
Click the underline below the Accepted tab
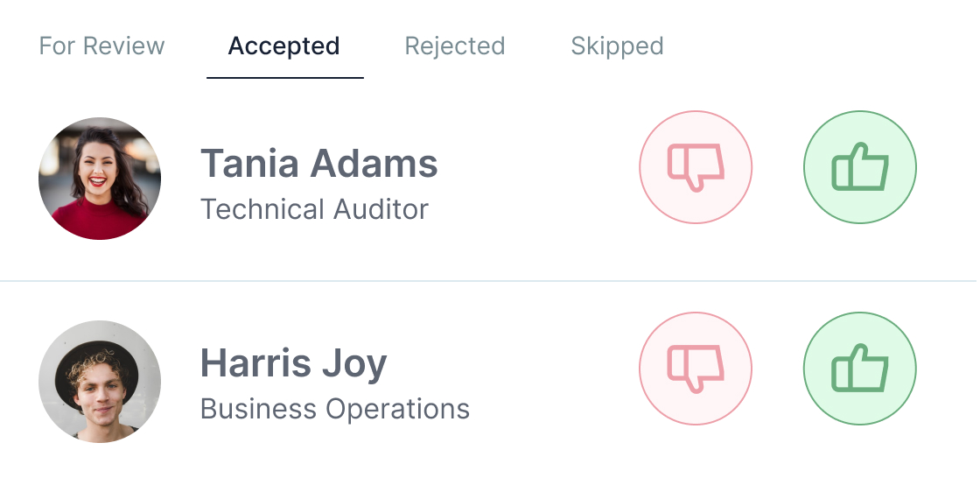(285, 78)
